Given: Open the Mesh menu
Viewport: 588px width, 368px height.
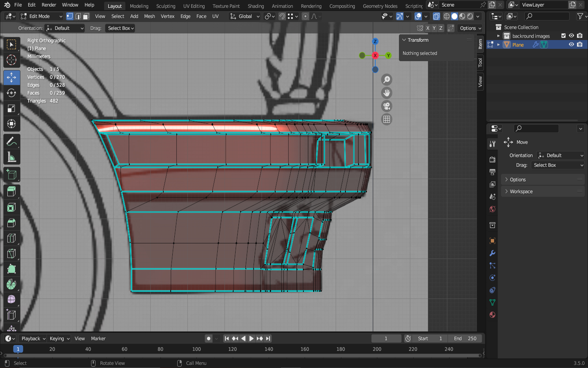Looking at the screenshot, I should point(149,16).
